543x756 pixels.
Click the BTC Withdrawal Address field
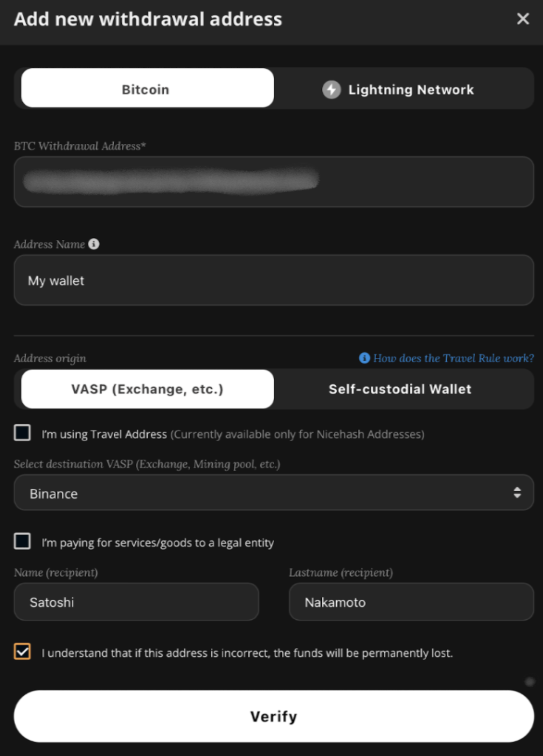[271, 181]
